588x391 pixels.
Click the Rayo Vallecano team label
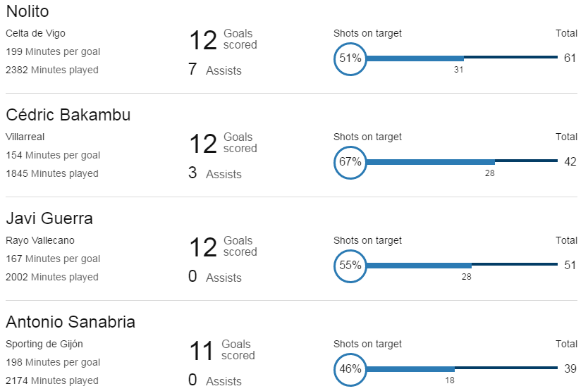tap(40, 240)
